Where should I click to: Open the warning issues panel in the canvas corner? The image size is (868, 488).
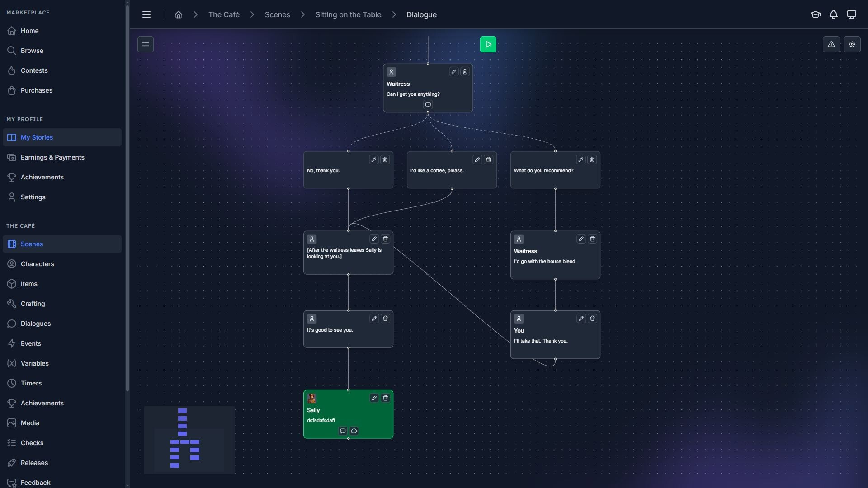tap(832, 44)
